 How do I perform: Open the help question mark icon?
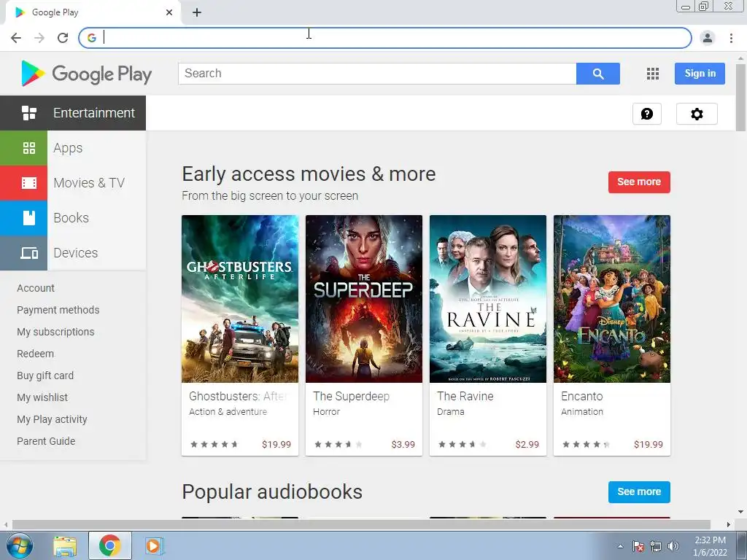647,114
